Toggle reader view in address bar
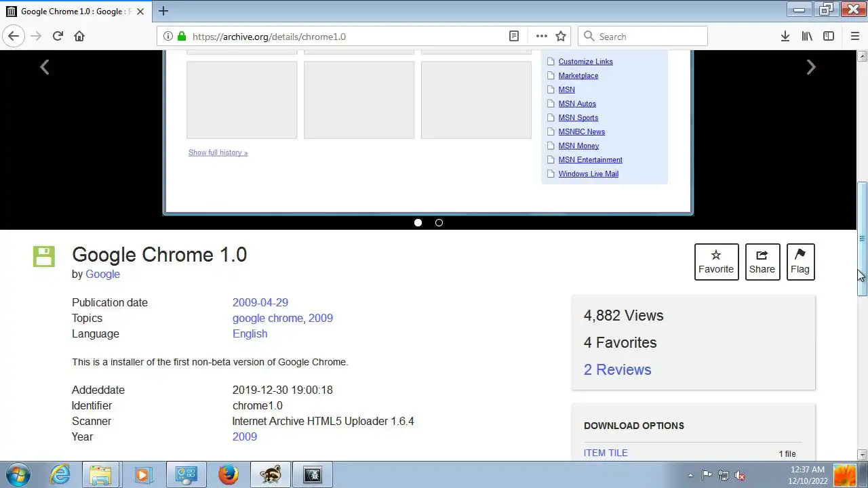 pyautogui.click(x=514, y=36)
